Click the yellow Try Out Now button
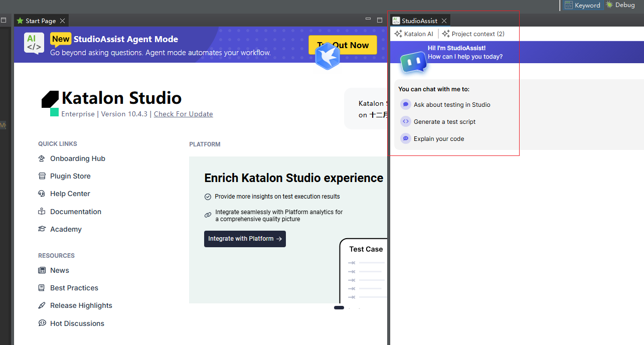This screenshot has height=345, width=644. (x=343, y=45)
